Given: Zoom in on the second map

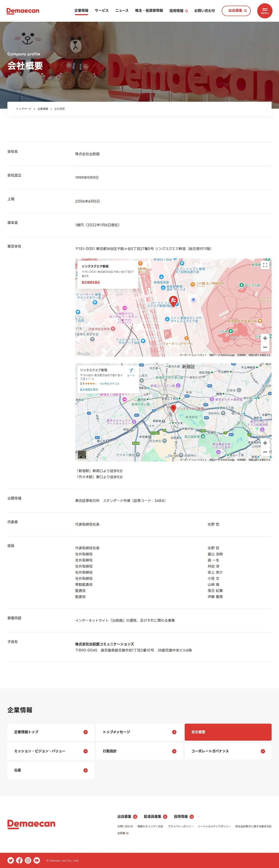Looking at the screenshot, I should tap(265, 443).
